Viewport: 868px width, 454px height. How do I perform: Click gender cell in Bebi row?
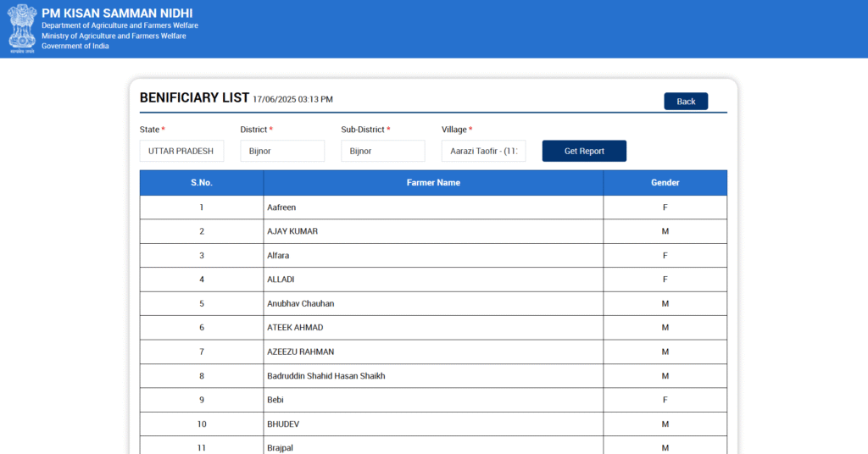coord(665,400)
